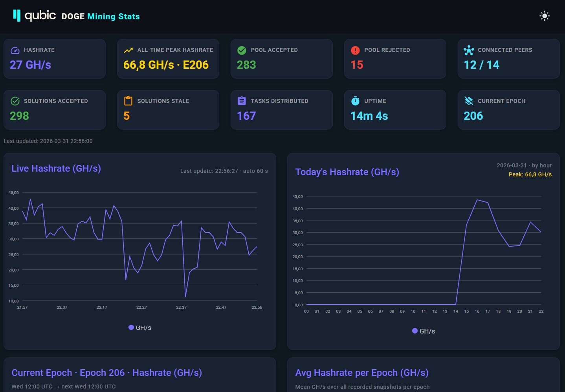Toggle GH/s legend in Live Hashrate chart
The height and width of the screenshot is (392, 565).
pos(140,328)
